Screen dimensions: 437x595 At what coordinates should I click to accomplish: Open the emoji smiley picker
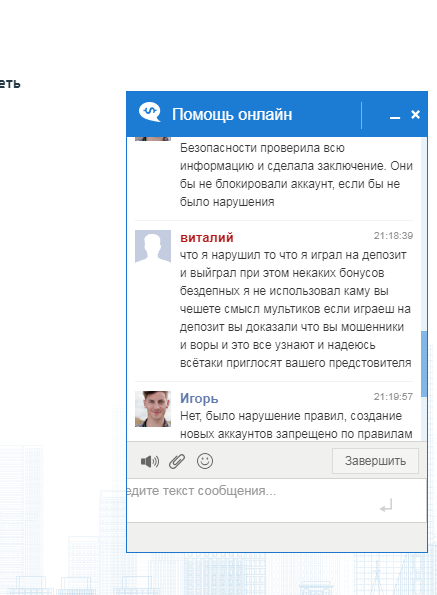pos(205,461)
